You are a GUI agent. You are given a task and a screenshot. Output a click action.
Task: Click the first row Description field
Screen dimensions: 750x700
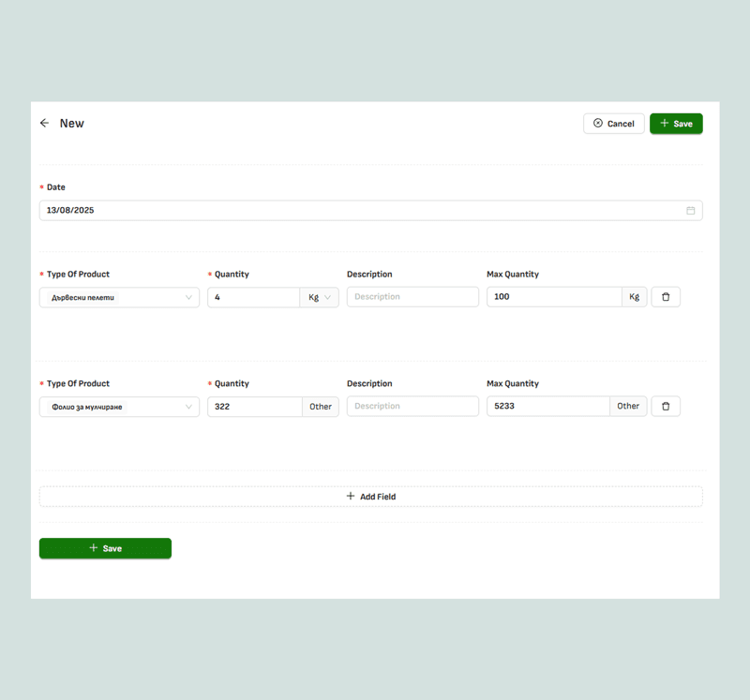click(412, 297)
